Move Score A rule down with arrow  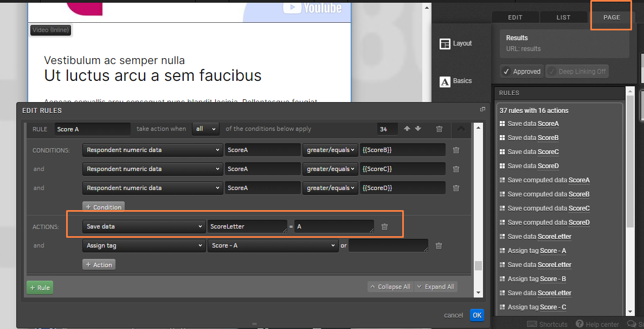418,129
